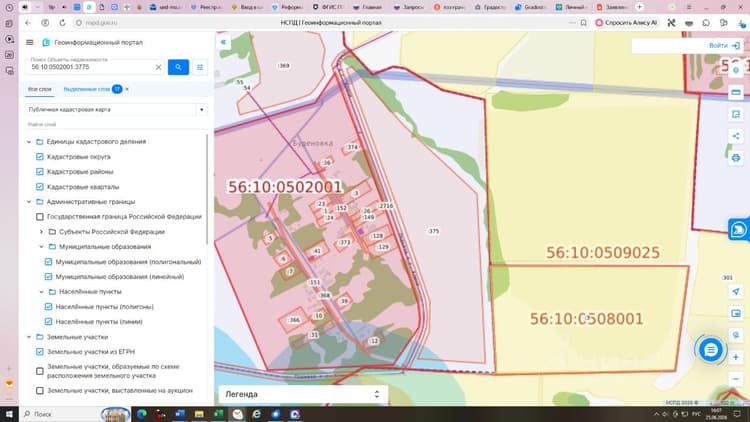Expand the Субъекты Российской Федерации folder
This screenshot has height=422, width=750.
coord(42,232)
